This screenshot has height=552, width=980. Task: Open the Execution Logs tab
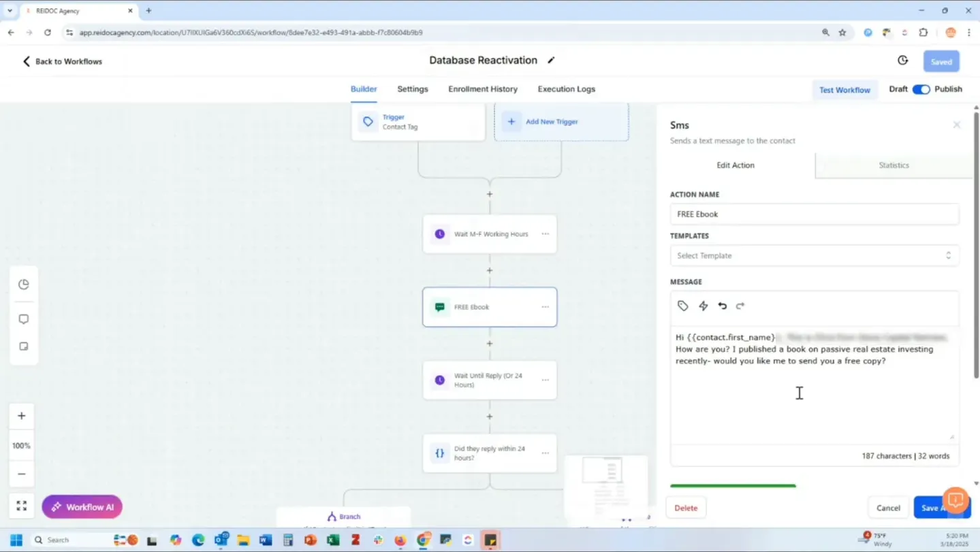coord(566,89)
